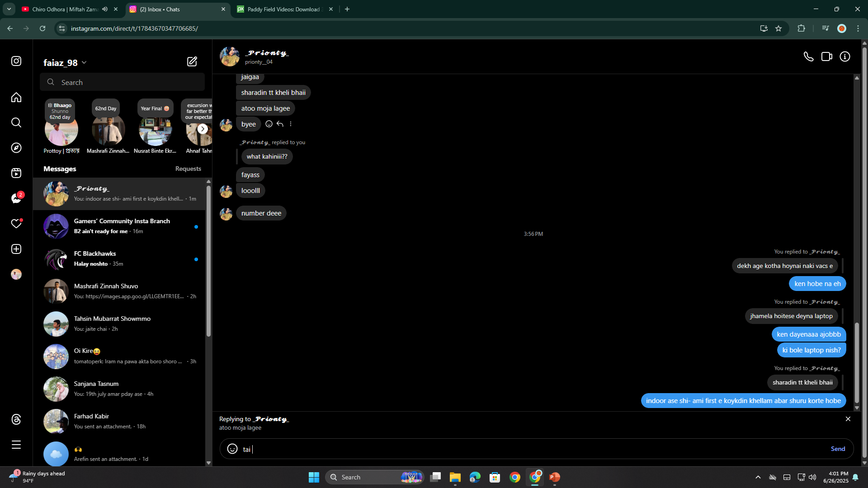The width and height of the screenshot is (868, 488).
Task: Reply to 'byee' message arrow icon
Action: coord(280,124)
